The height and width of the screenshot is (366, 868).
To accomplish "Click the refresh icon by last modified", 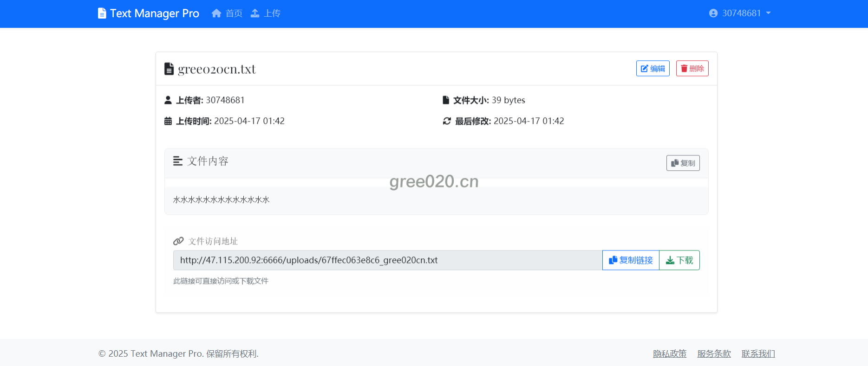I will (x=447, y=121).
